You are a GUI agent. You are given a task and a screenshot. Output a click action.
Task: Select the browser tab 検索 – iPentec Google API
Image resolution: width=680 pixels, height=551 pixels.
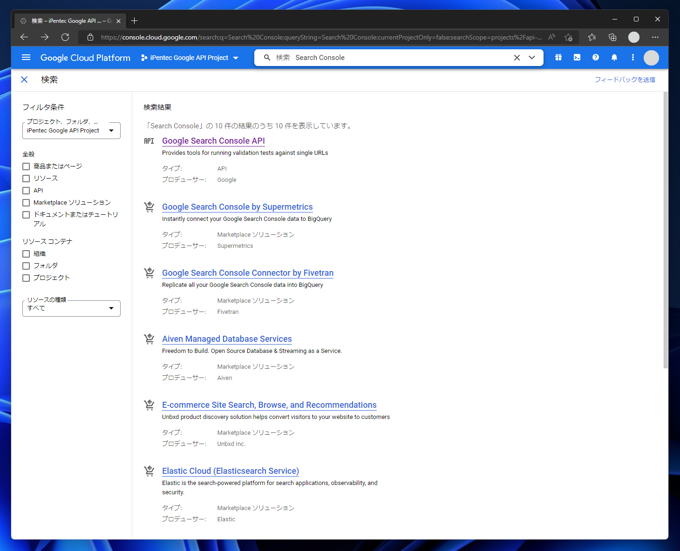click(x=71, y=21)
